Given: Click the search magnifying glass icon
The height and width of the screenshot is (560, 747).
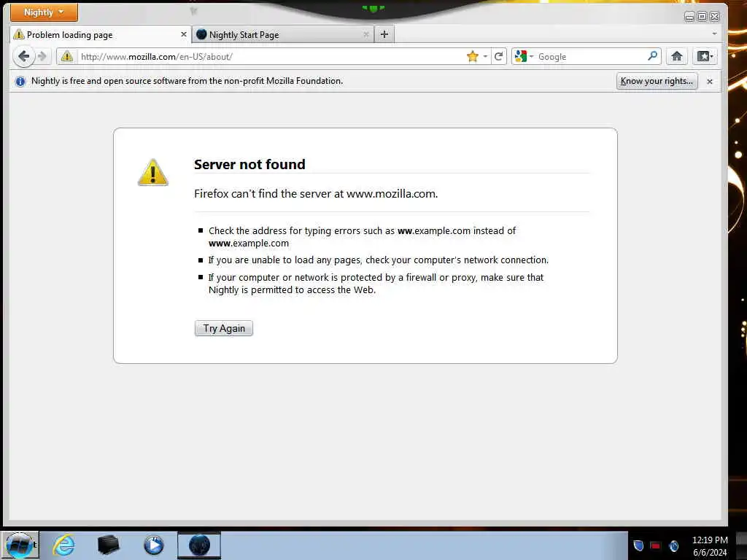Looking at the screenshot, I should [653, 56].
